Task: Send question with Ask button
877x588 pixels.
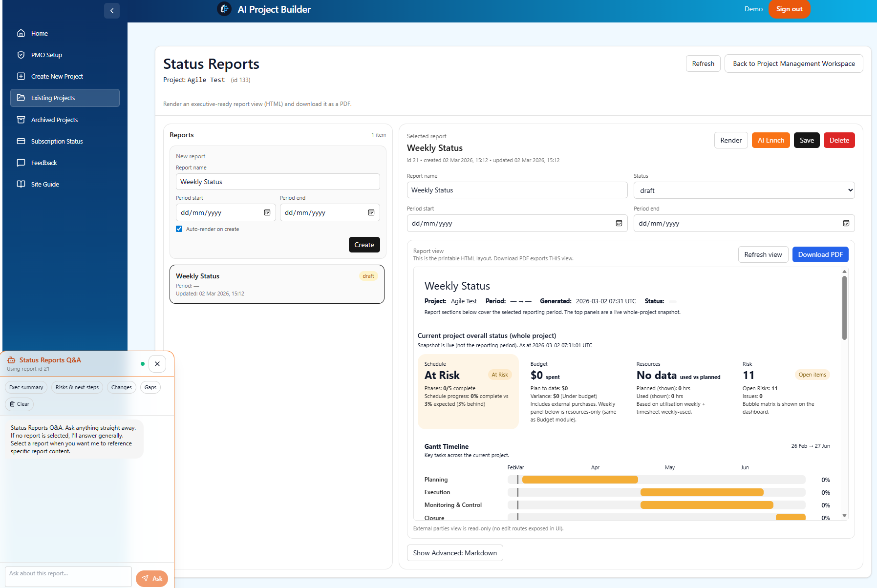Action: tap(152, 579)
